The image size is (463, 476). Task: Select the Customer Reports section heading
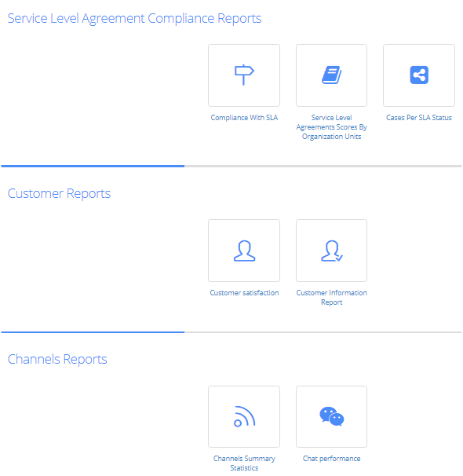click(59, 194)
